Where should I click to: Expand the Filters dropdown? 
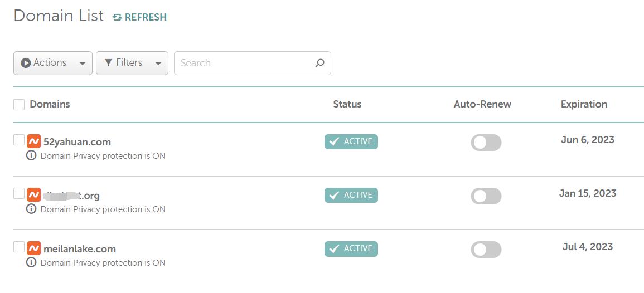132,63
